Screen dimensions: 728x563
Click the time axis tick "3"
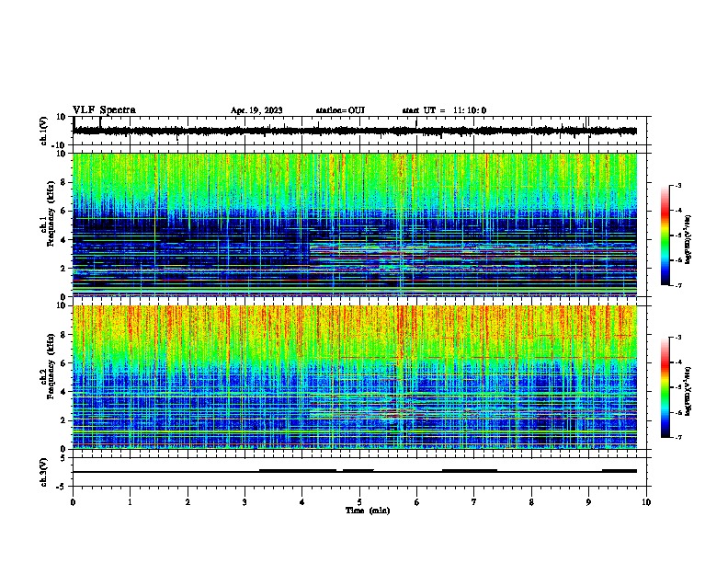(x=245, y=502)
